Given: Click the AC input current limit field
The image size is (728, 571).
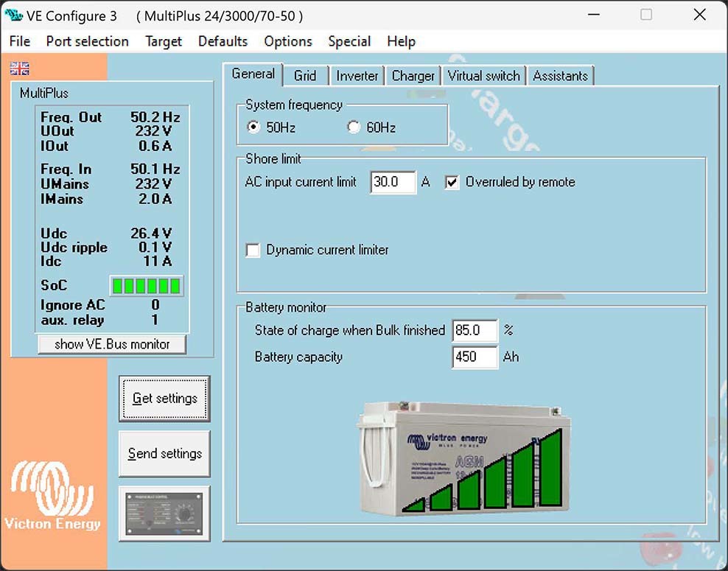Looking at the screenshot, I should click(393, 182).
